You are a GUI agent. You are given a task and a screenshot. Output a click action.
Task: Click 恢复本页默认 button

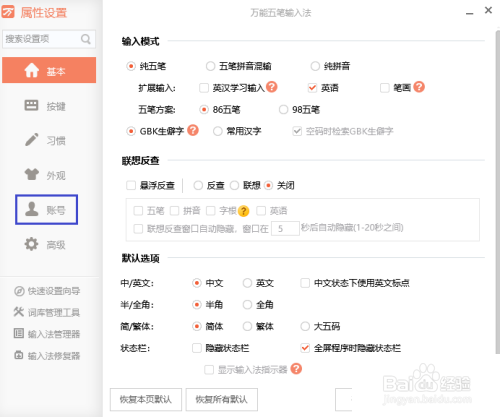tap(146, 399)
